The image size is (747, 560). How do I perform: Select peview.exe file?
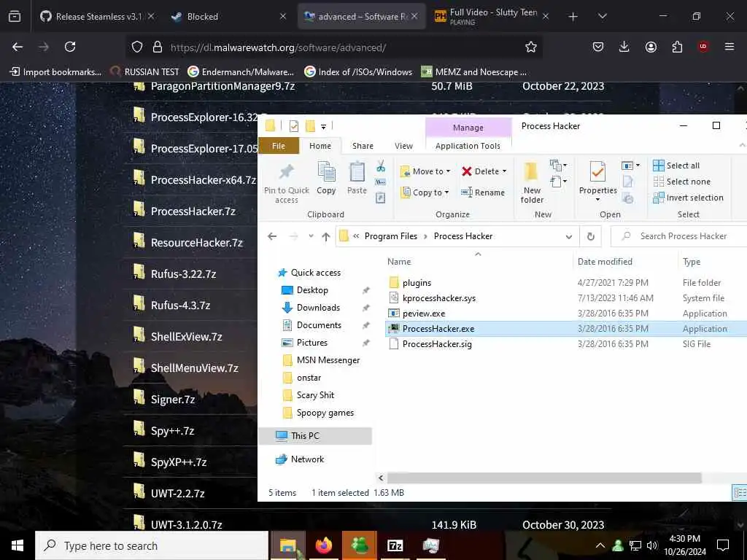point(424,314)
